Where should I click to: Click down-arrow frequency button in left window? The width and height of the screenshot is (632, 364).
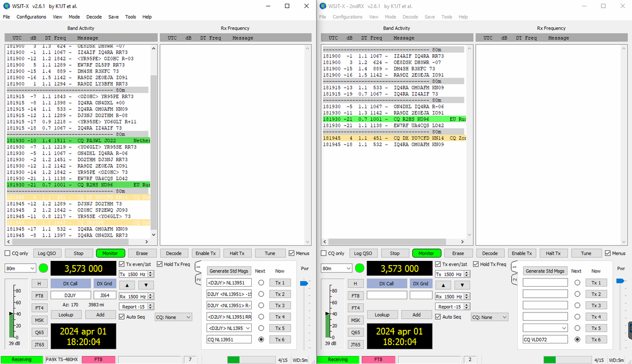(x=146, y=285)
